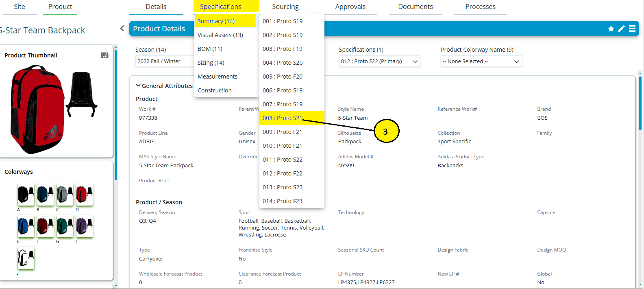
Task: Open the Specifications (1) dropdown
Action: click(379, 61)
